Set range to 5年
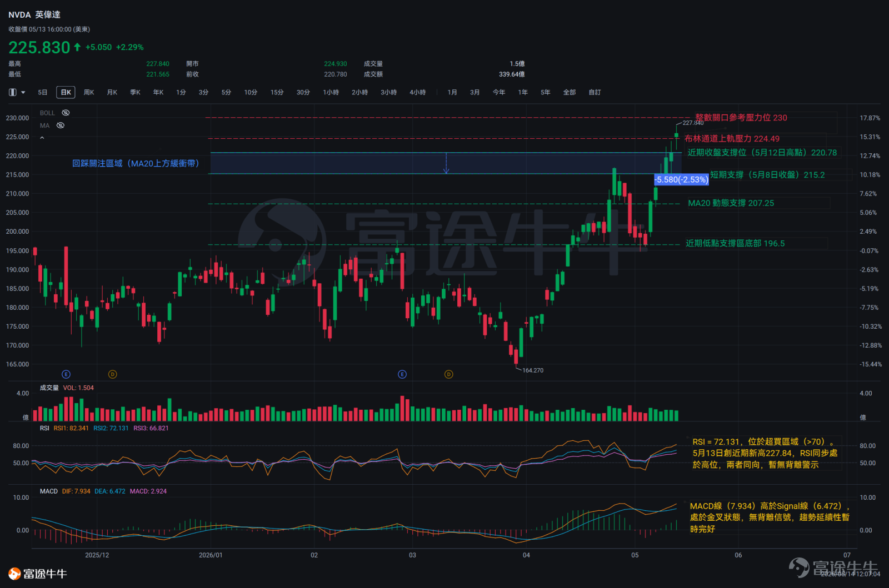The width and height of the screenshot is (889, 588). (x=546, y=92)
